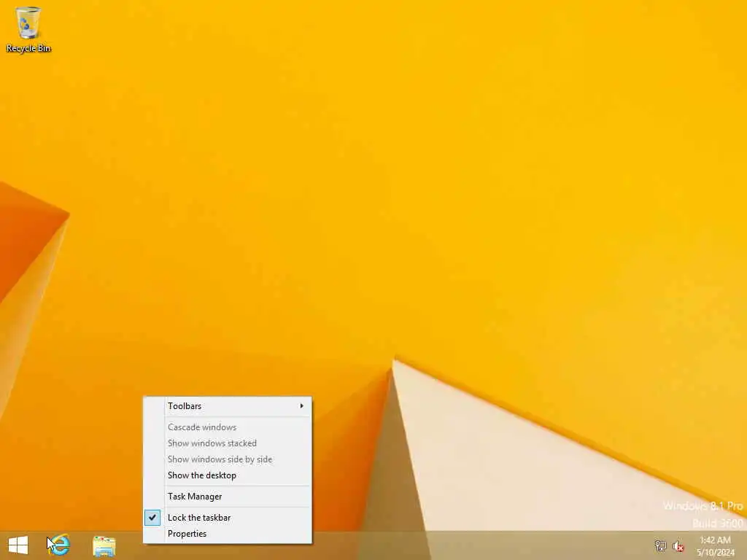747x560 pixels.
Task: Open File Explorer from the taskbar
Action: (104, 546)
